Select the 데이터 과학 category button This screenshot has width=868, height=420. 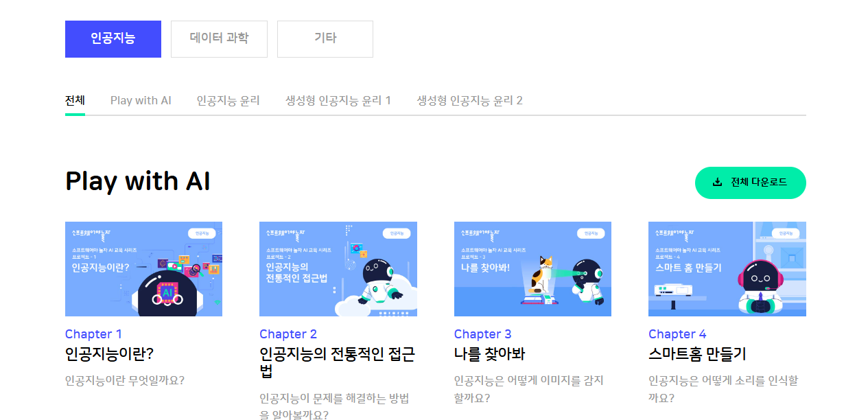(219, 39)
